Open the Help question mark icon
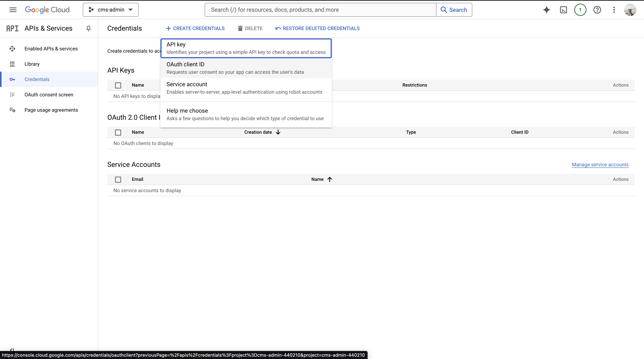 coord(597,10)
